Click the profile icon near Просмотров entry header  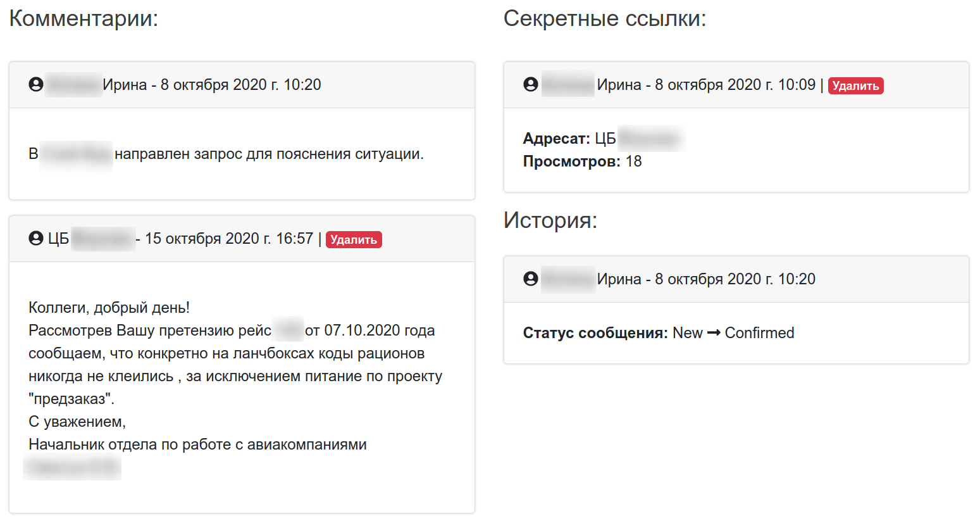pos(530,84)
